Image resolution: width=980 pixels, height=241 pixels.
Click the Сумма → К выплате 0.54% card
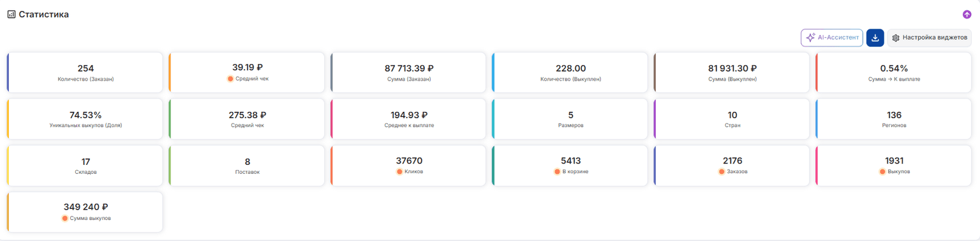coord(894,73)
